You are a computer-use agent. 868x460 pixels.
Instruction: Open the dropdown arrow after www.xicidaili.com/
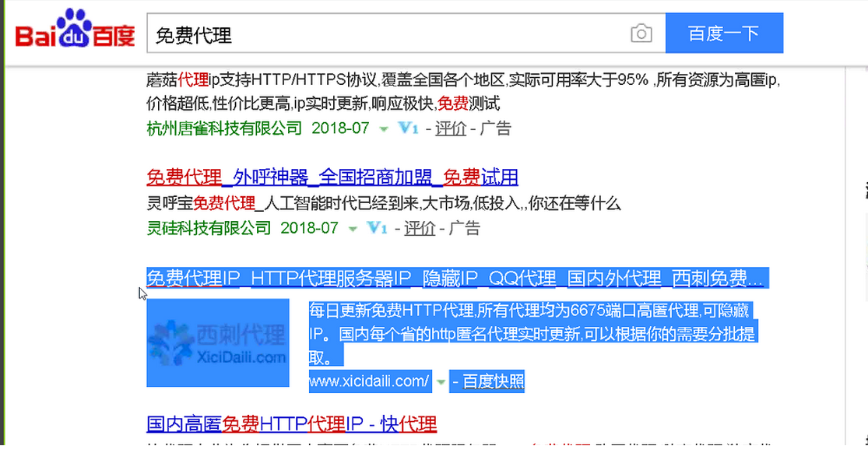(441, 382)
